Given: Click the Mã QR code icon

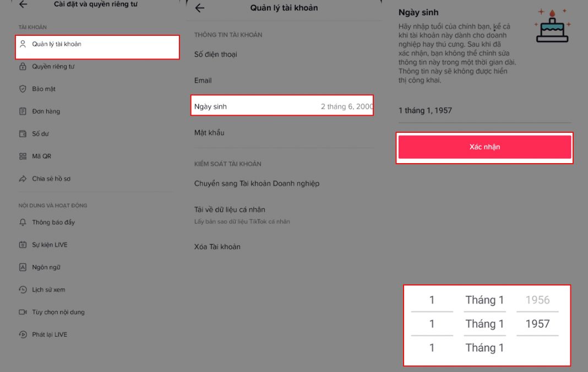Looking at the screenshot, I should point(23,157).
